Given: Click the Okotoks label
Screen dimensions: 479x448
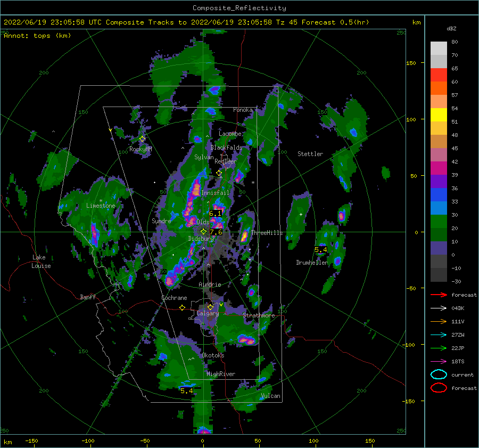Looking at the screenshot, I should pyautogui.click(x=213, y=355).
